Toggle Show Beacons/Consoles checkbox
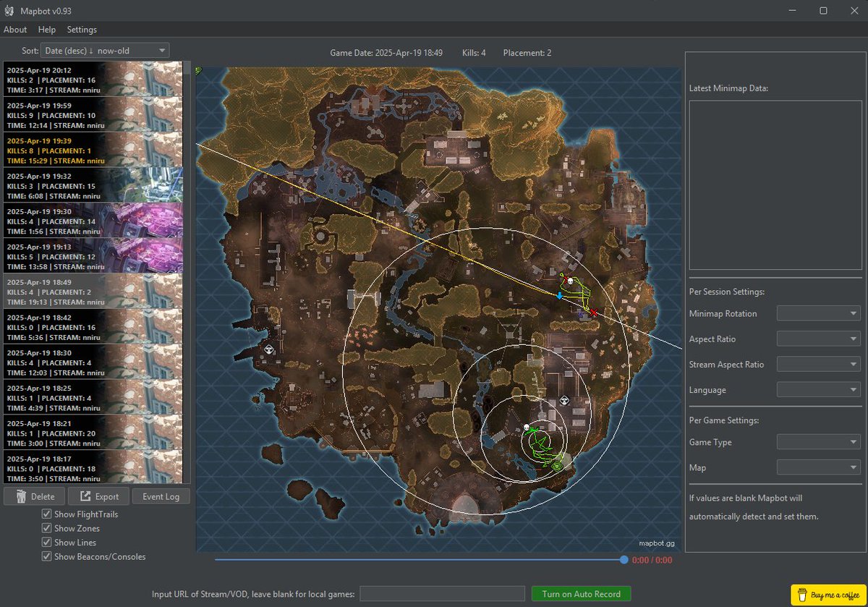The image size is (868, 607). click(47, 556)
